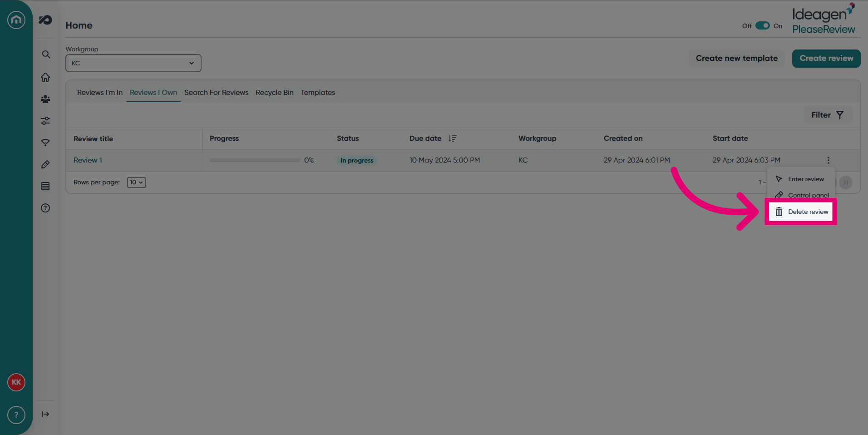Sort by the Due date sort icon
Image resolution: width=868 pixels, height=435 pixels.
point(453,138)
